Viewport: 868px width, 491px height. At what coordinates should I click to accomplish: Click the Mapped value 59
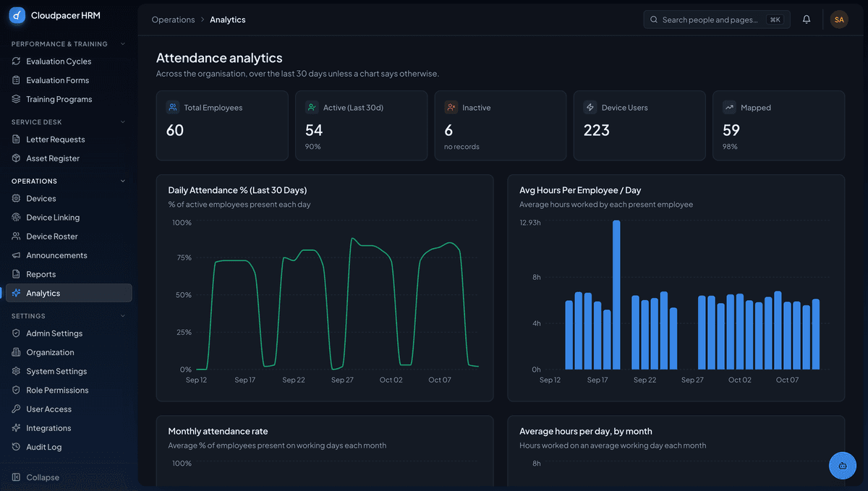pos(731,130)
